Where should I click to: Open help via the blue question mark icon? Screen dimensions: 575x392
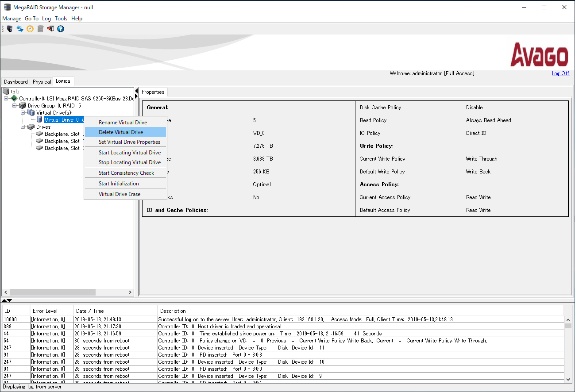pyautogui.click(x=61, y=29)
